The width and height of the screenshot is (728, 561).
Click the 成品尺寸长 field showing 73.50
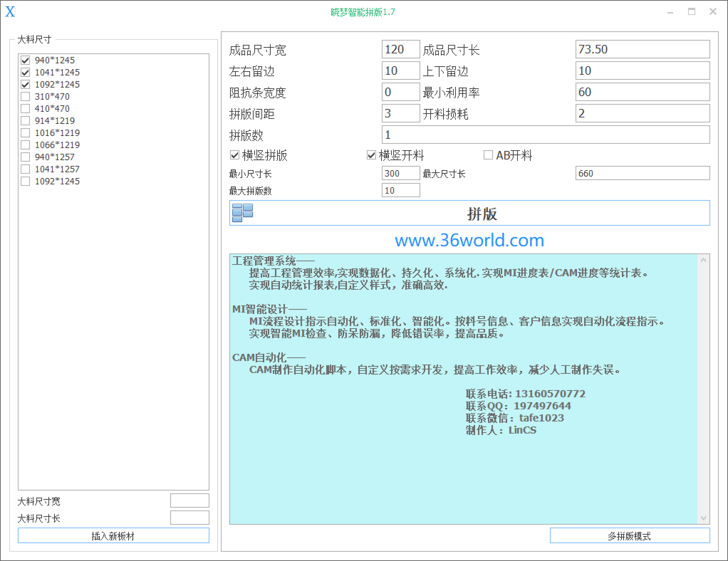pos(643,49)
